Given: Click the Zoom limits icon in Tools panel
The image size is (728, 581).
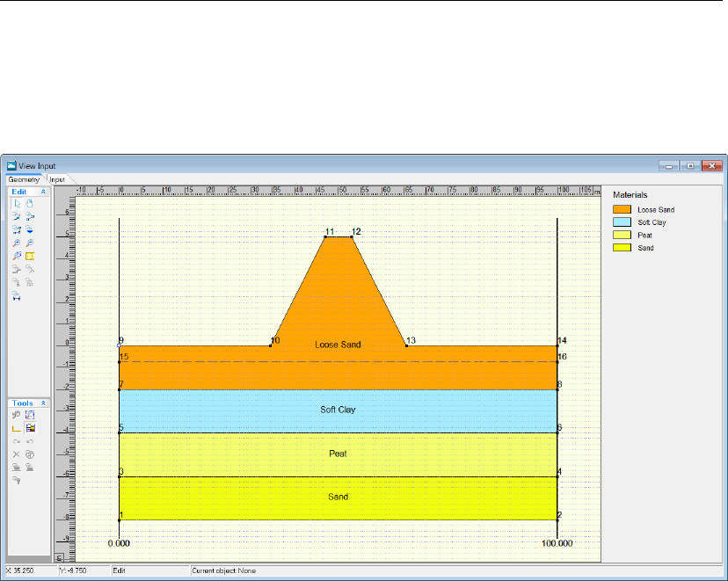Looking at the screenshot, I should (30, 416).
